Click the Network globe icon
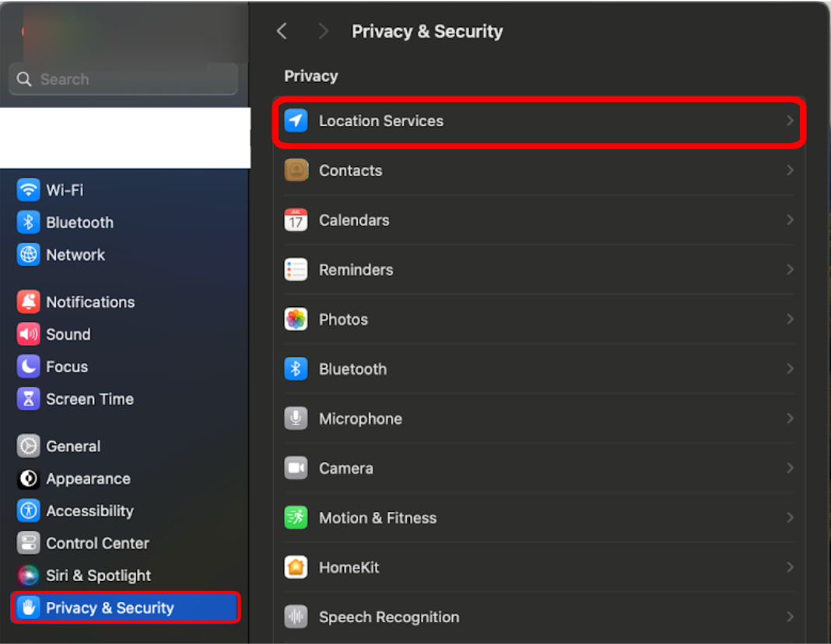 click(x=28, y=255)
